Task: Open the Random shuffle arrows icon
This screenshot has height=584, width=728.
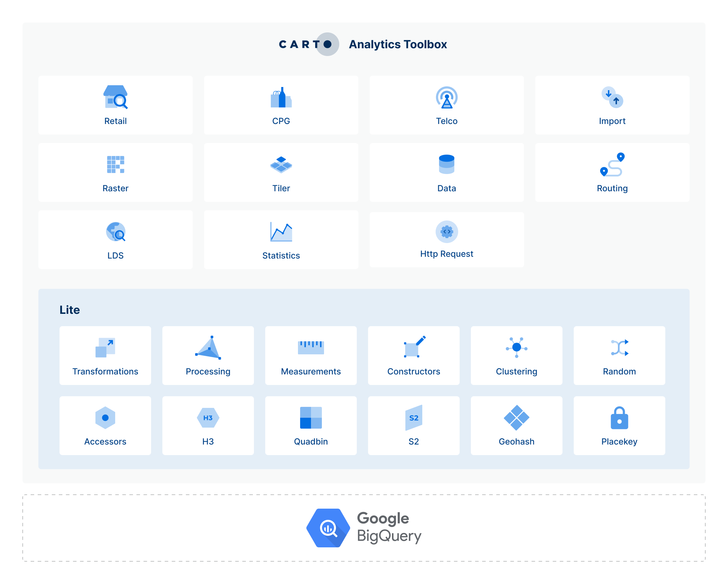Action: [x=619, y=348]
